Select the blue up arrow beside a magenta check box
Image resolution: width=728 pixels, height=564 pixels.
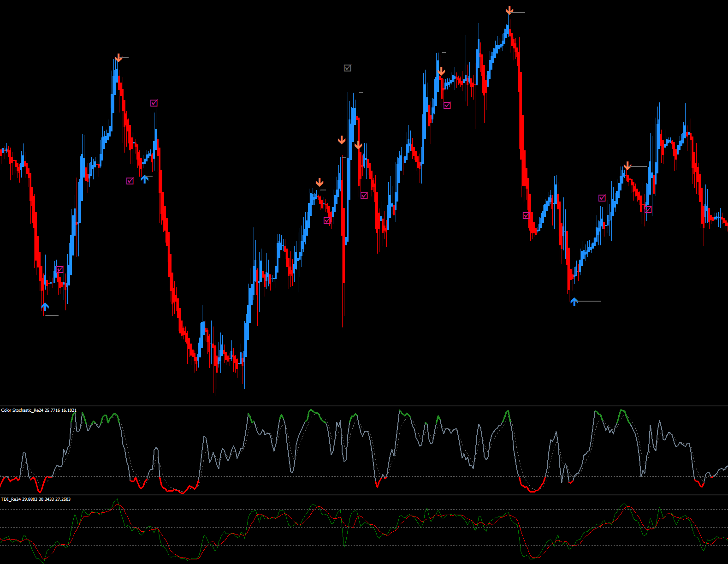[144, 179]
